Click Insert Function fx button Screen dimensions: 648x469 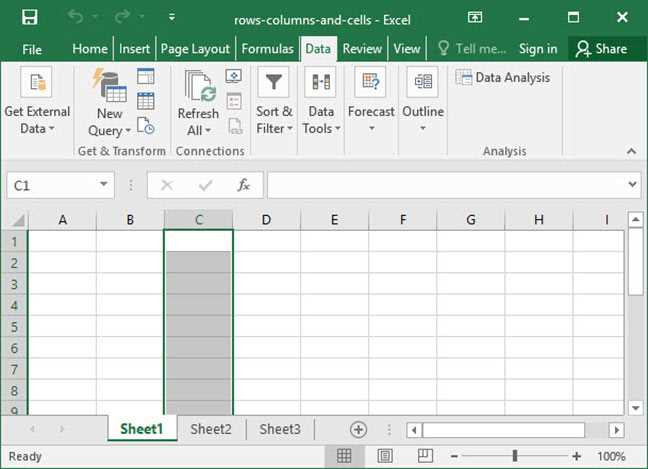tap(243, 185)
